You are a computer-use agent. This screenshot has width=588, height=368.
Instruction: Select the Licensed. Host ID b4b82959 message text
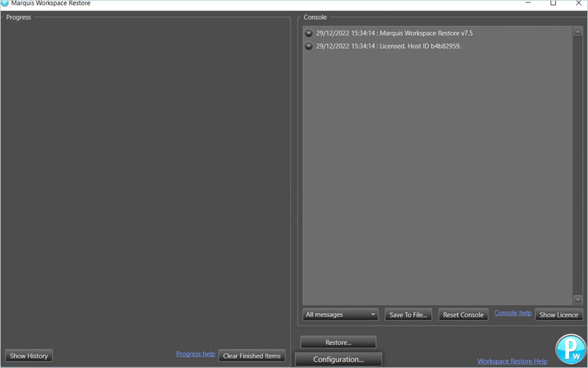coord(420,46)
